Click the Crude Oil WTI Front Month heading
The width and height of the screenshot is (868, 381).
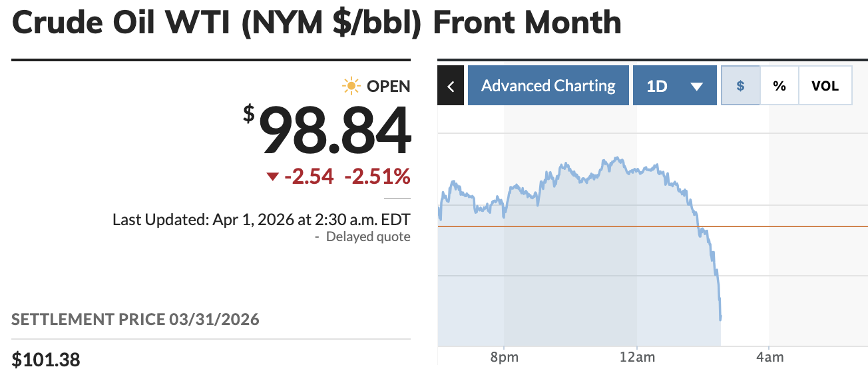(317, 24)
